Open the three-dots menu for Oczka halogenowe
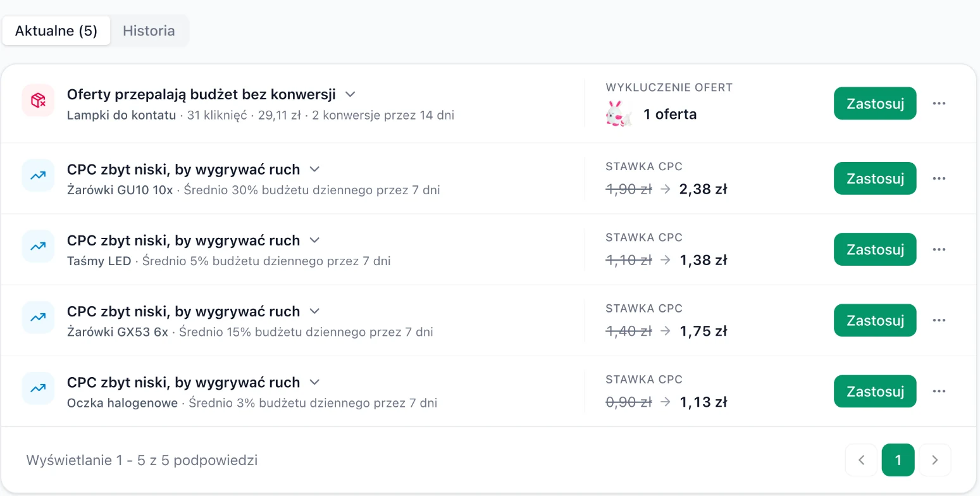The width and height of the screenshot is (980, 496). 939,391
